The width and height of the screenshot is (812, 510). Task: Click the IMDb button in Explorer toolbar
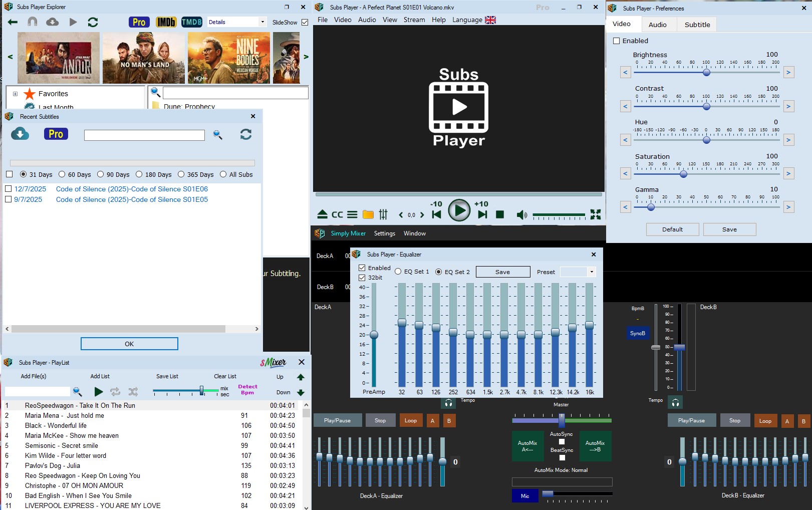point(166,22)
